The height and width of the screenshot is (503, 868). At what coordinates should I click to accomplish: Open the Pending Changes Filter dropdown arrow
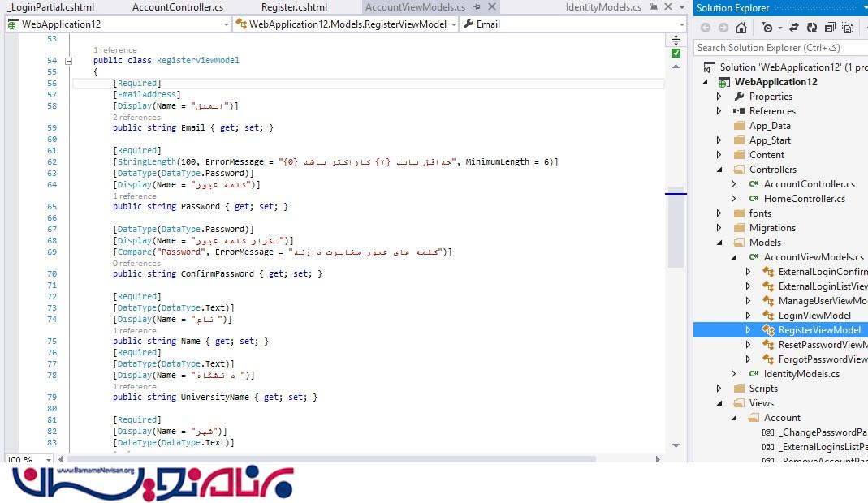pyautogui.click(x=779, y=28)
